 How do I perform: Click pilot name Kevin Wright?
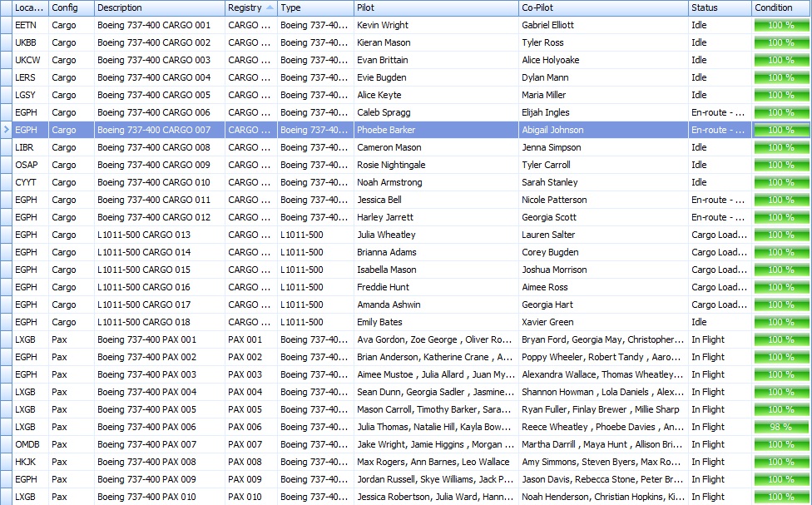tap(383, 25)
